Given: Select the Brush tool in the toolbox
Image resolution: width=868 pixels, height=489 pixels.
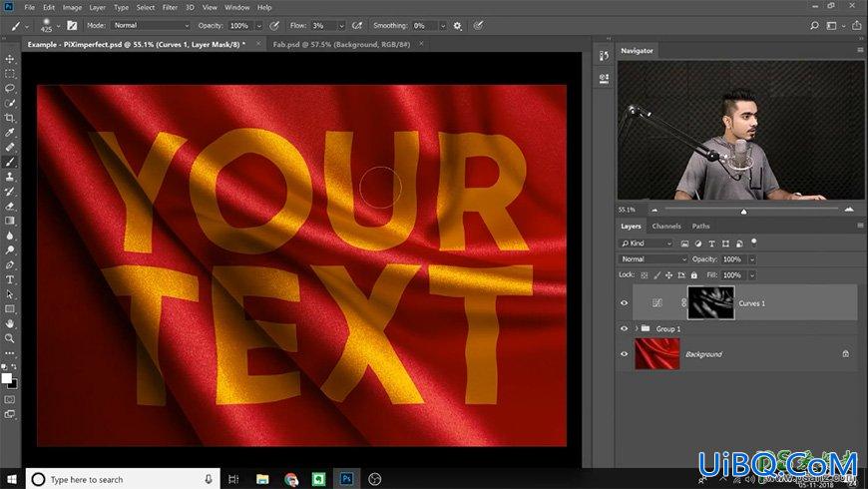Looking at the screenshot, I should 10,162.
